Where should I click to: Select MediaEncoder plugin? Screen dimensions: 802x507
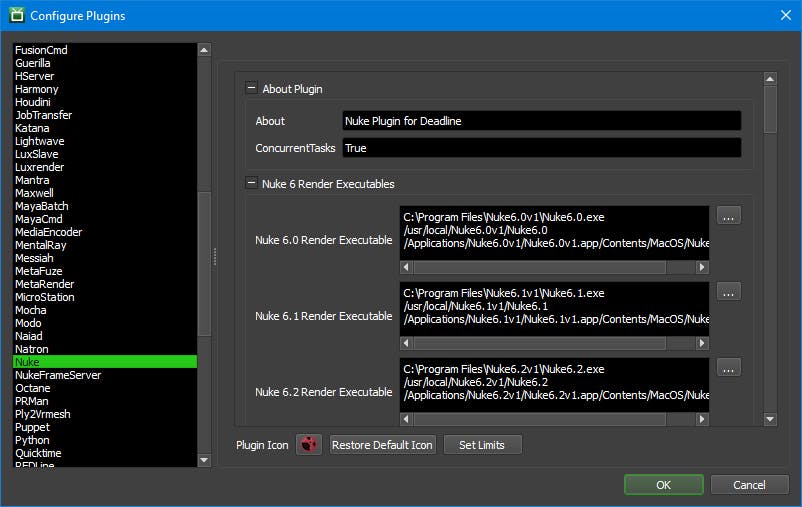coord(105,232)
